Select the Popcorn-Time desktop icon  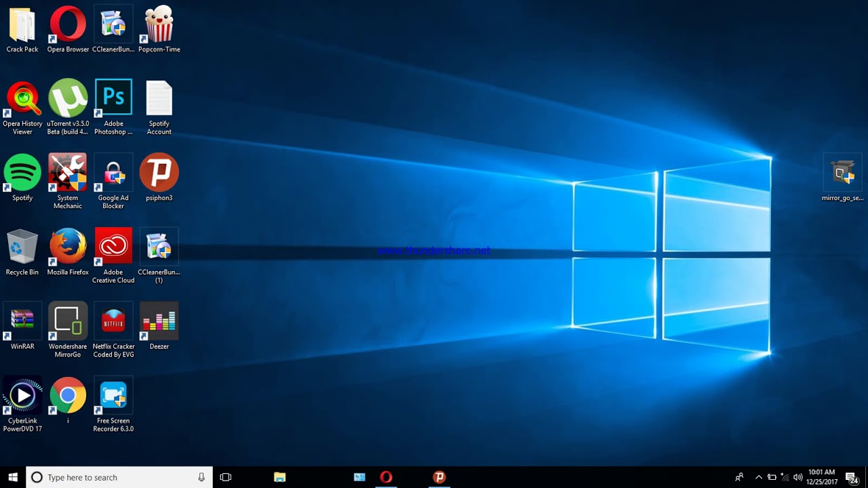[x=159, y=30]
